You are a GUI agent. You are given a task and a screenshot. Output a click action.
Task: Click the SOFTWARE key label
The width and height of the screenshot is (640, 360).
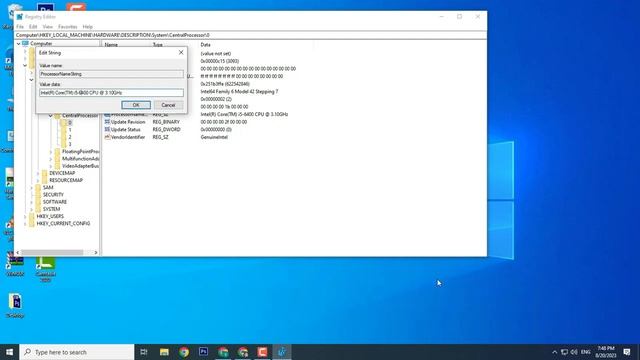(x=55, y=202)
